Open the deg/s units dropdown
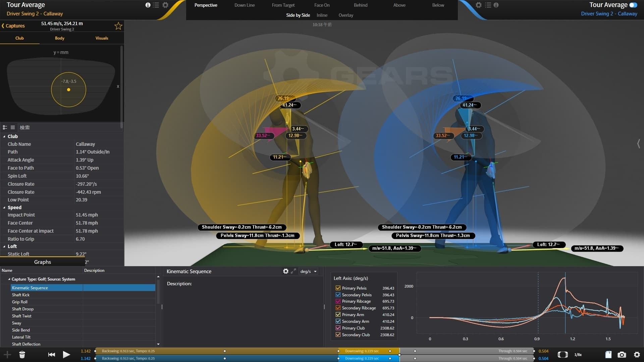The image size is (644, 362). (309, 271)
